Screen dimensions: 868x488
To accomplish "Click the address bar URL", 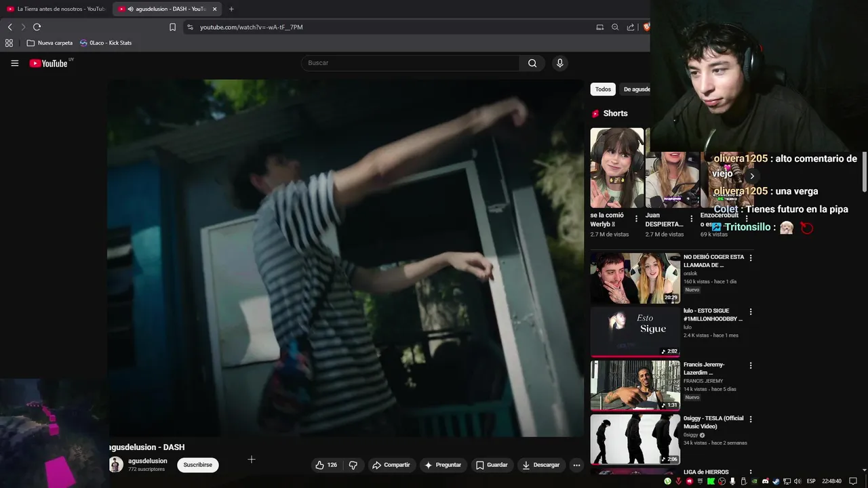I will click(251, 27).
